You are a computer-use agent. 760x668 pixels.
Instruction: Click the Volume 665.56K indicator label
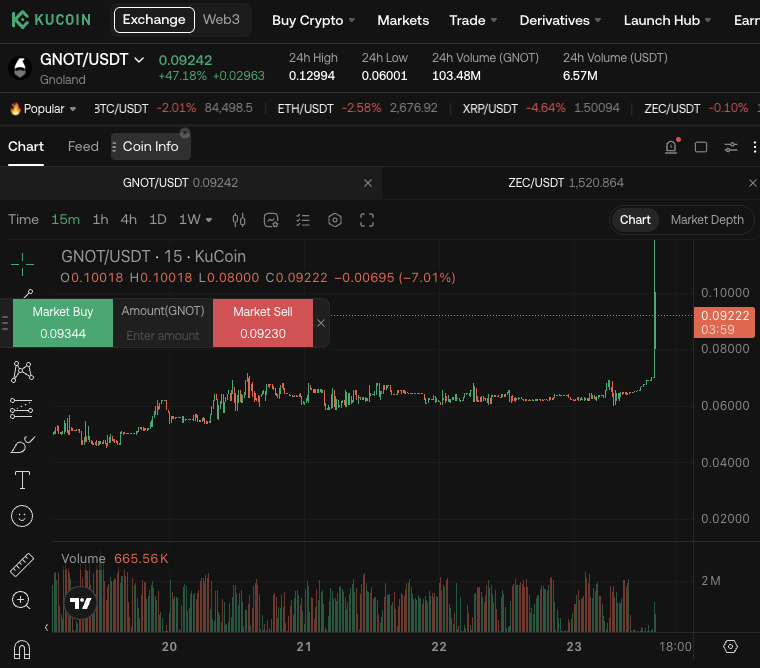114,558
